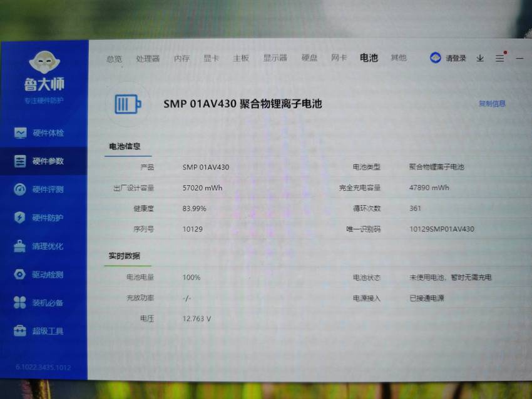The image size is (532, 399).
Task: Click the 电池信息 section heading
Action: (125, 146)
